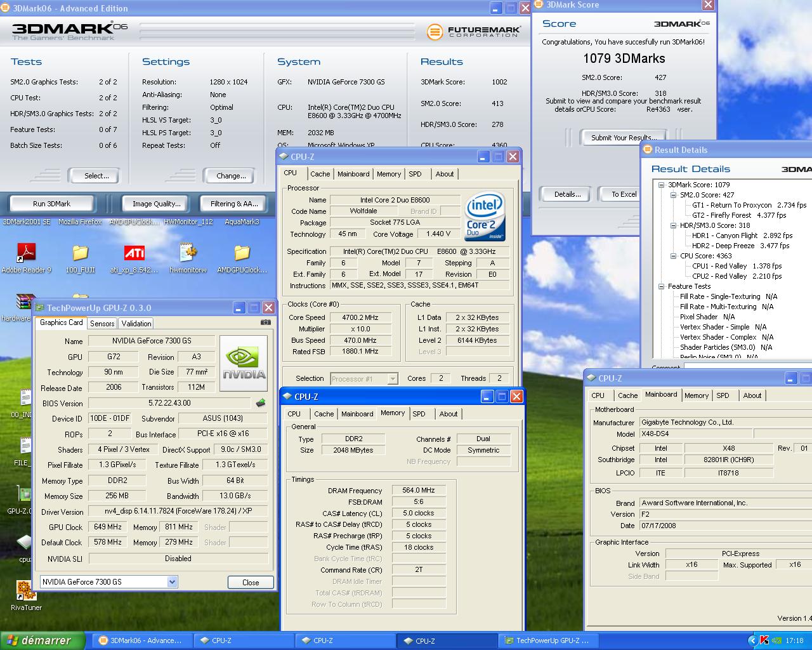This screenshot has height=650, width=812.
Task: Click the X48-DS4 model field
Action: [696, 434]
